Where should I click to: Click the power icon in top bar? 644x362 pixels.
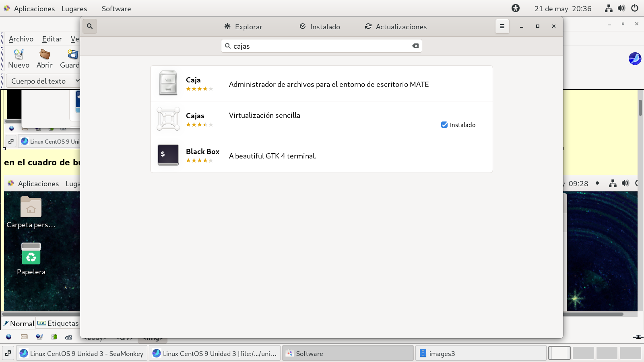pos(635,8)
